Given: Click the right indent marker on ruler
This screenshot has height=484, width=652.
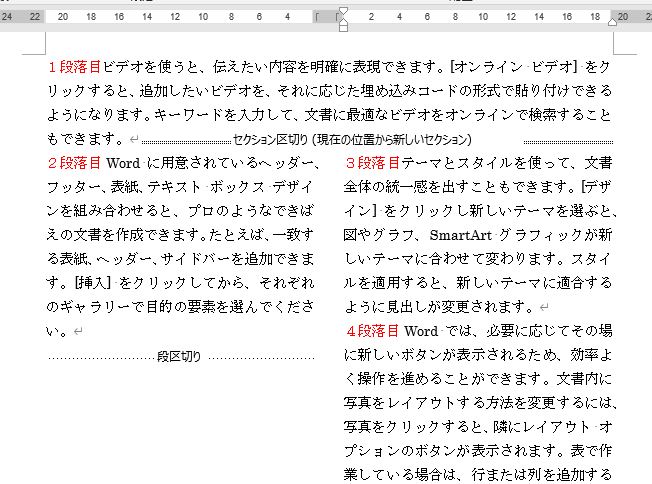Looking at the screenshot, I should coord(612,22).
